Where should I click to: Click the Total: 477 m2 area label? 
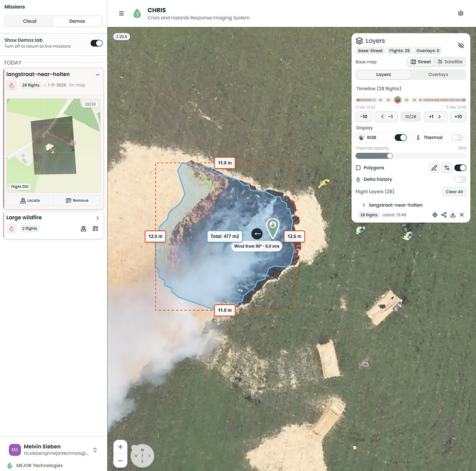(x=224, y=236)
